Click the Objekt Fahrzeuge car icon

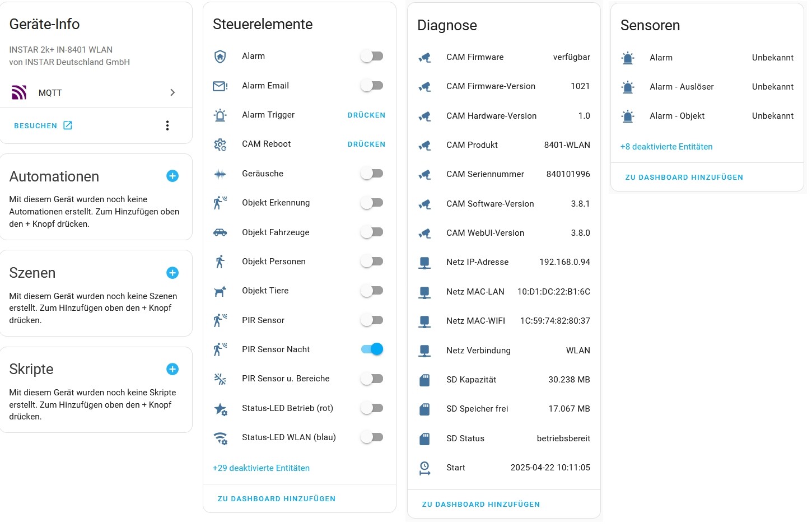pyautogui.click(x=220, y=232)
